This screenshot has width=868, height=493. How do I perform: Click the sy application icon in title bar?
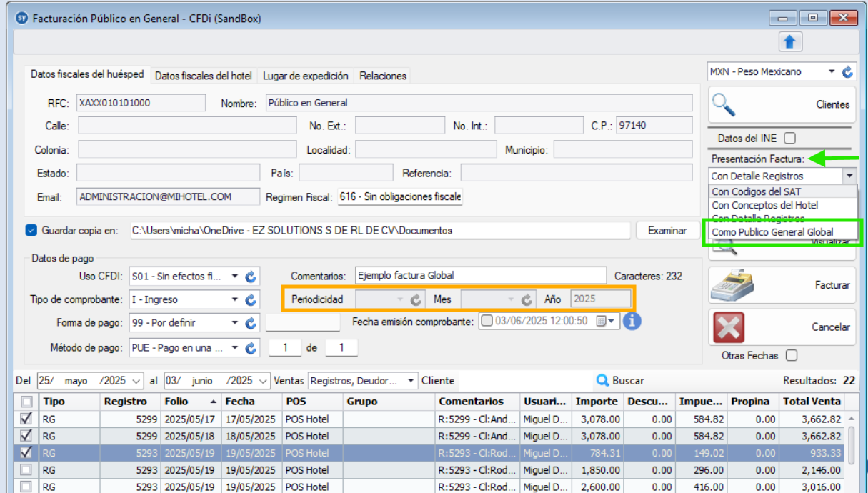tap(21, 19)
